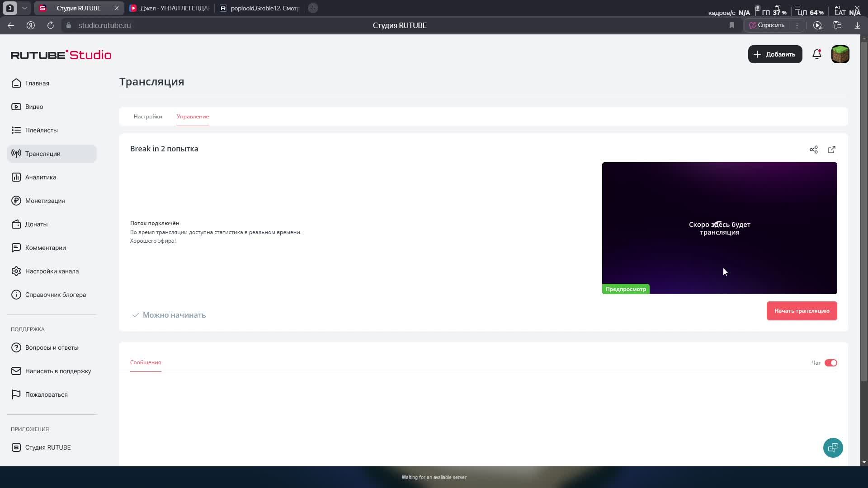Select the Управление tab
Image resolution: width=868 pixels, height=488 pixels.
193,117
